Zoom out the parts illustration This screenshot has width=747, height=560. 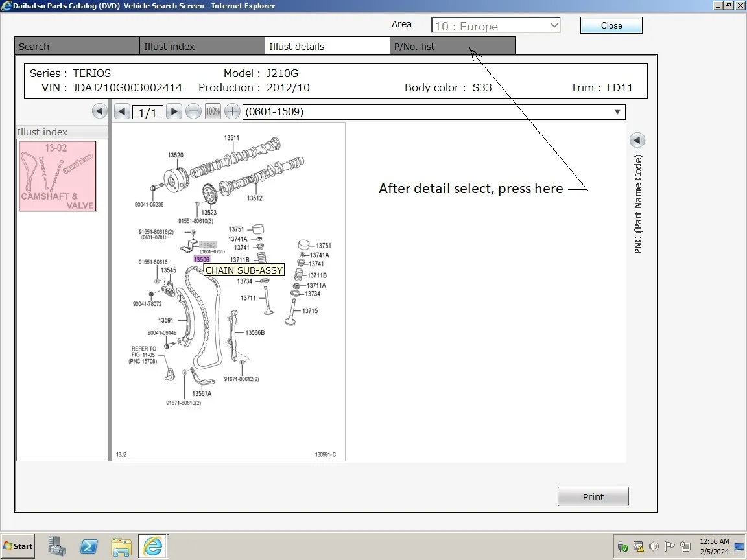pyautogui.click(x=193, y=111)
